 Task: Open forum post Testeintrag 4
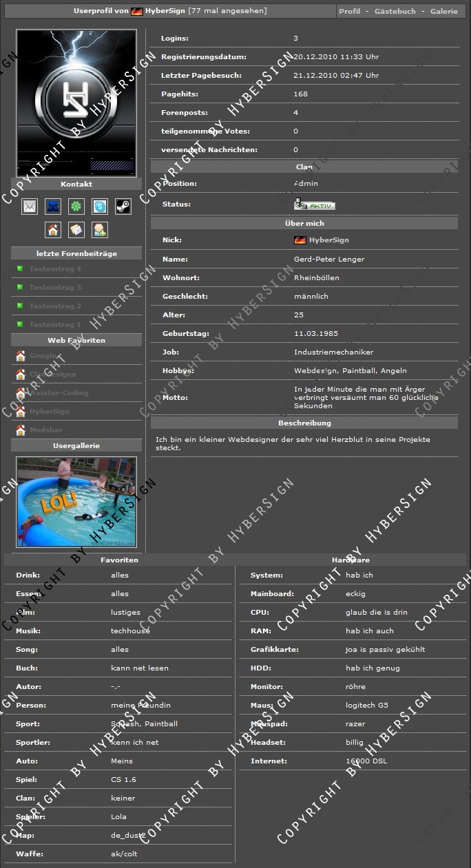pyautogui.click(x=55, y=269)
